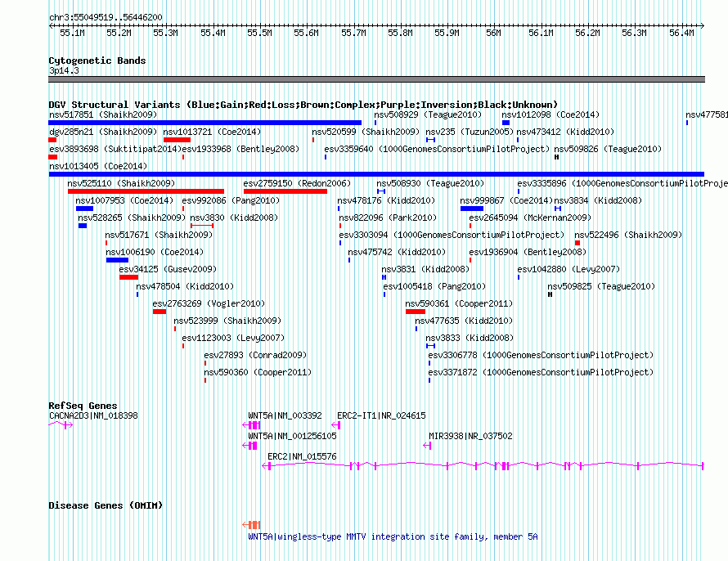This screenshot has width=728, height=561.
Task: Click the esv34125 (Gusev2009) label
Action: coord(168,269)
